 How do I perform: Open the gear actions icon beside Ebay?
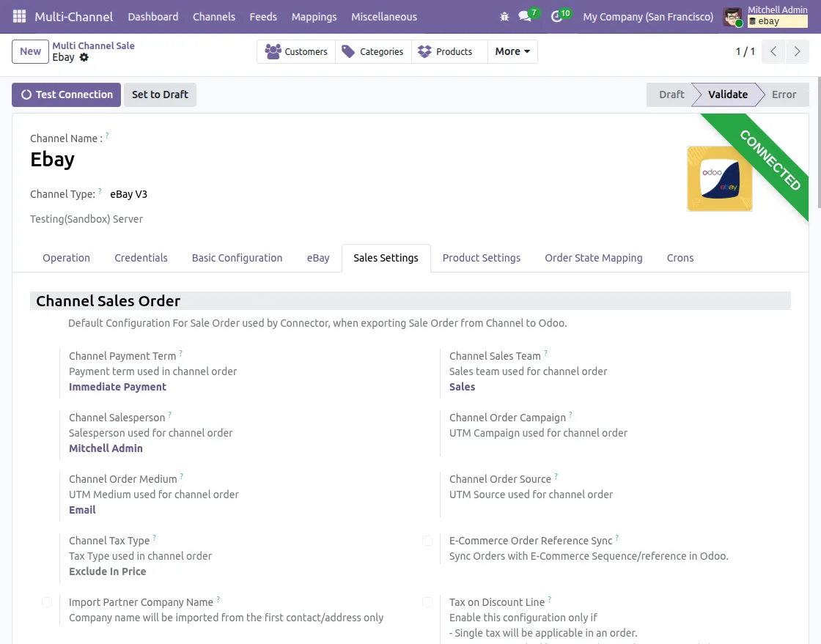tap(84, 58)
